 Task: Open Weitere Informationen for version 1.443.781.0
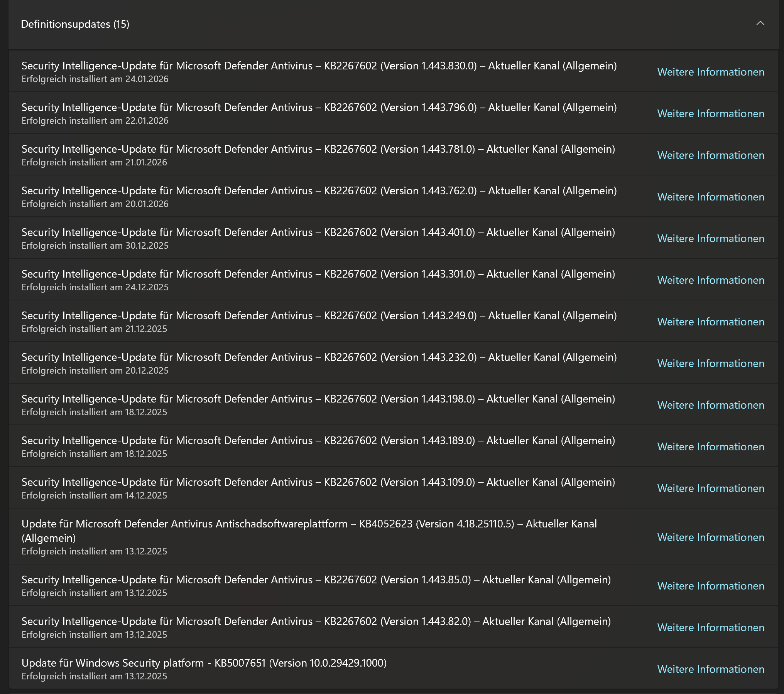pos(710,155)
